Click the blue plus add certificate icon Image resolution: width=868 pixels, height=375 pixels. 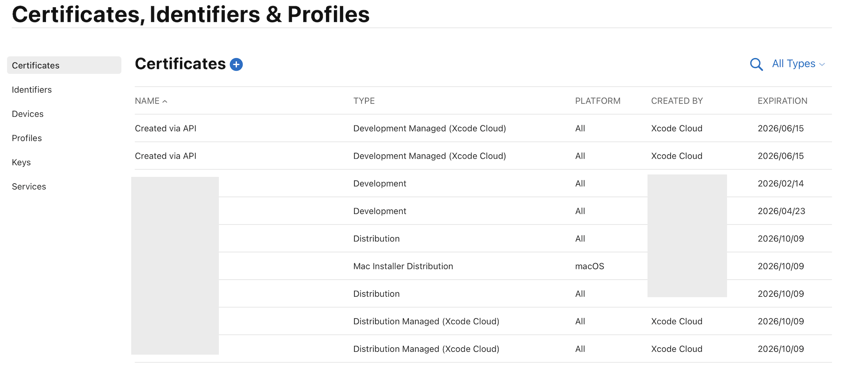(x=236, y=64)
